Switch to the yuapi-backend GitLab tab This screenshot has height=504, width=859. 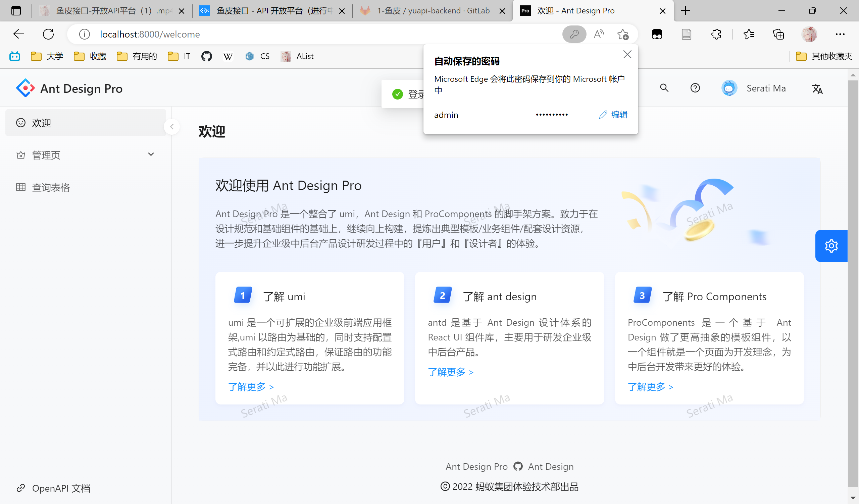432,11
